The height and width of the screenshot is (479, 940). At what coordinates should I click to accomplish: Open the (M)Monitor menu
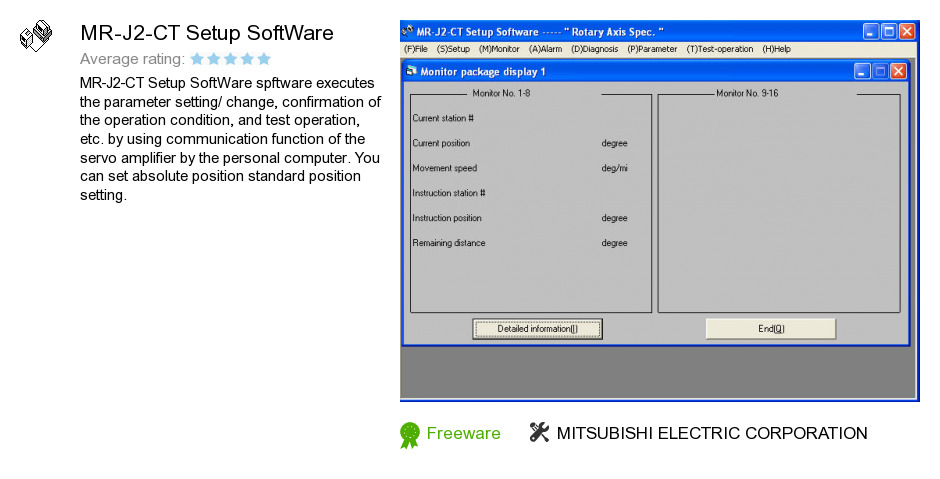pos(499,49)
